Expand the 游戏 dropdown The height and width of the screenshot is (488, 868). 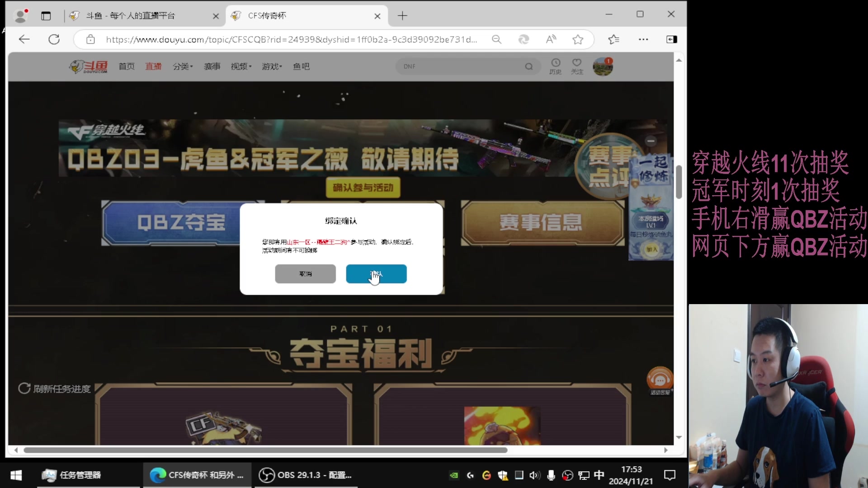coord(272,66)
